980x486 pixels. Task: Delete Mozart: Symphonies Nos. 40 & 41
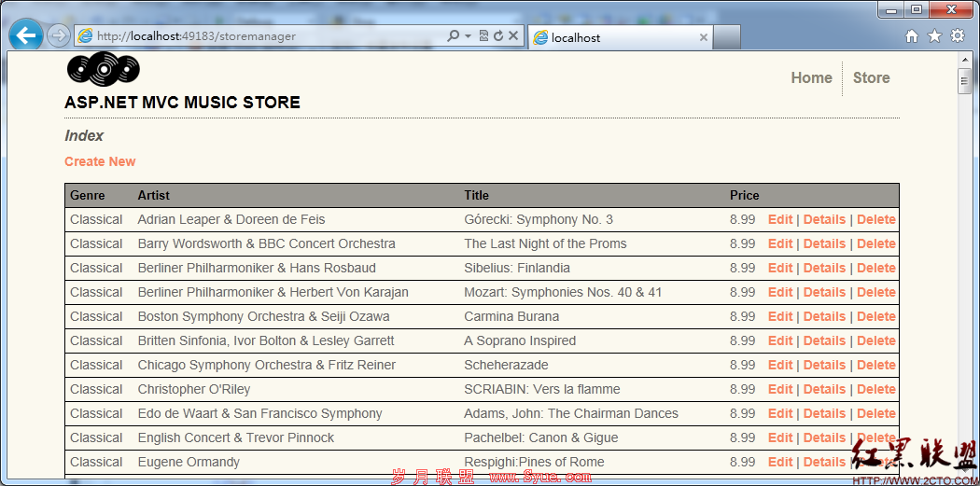876,292
